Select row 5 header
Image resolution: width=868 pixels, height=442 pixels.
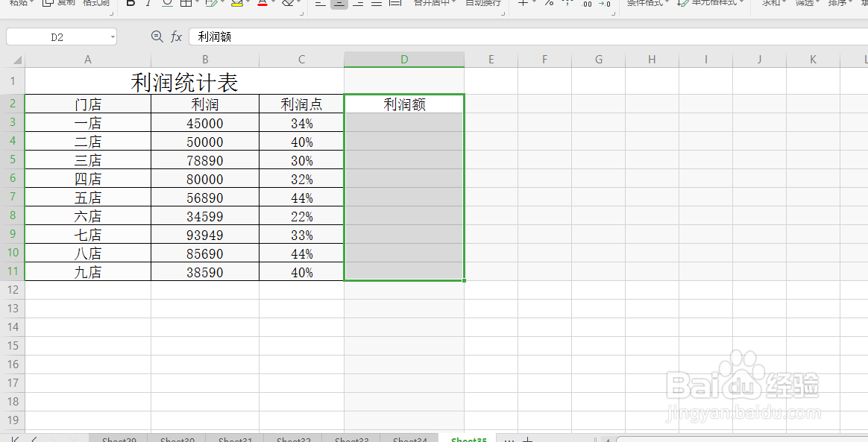coord(13,160)
